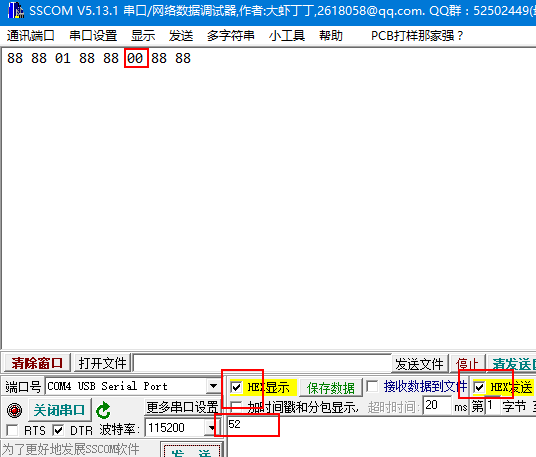Open the 通讯端口 menu

30,36
